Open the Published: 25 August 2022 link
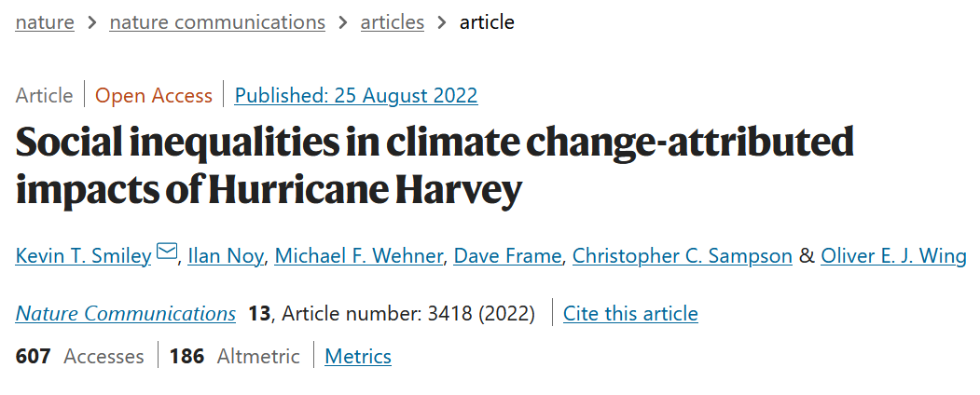Screen dimensions: 980x395 point(356,95)
